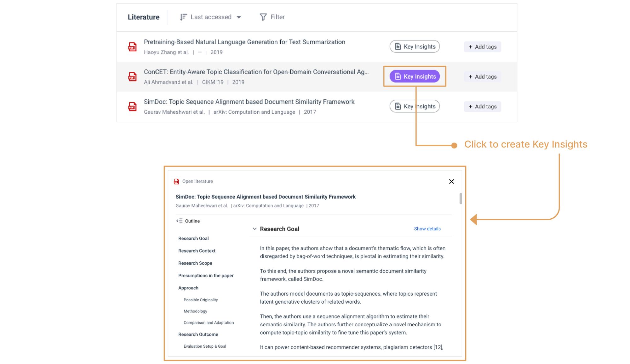Select Presumptions in the paper outline item
The height and width of the screenshot is (364, 630).
206,275
